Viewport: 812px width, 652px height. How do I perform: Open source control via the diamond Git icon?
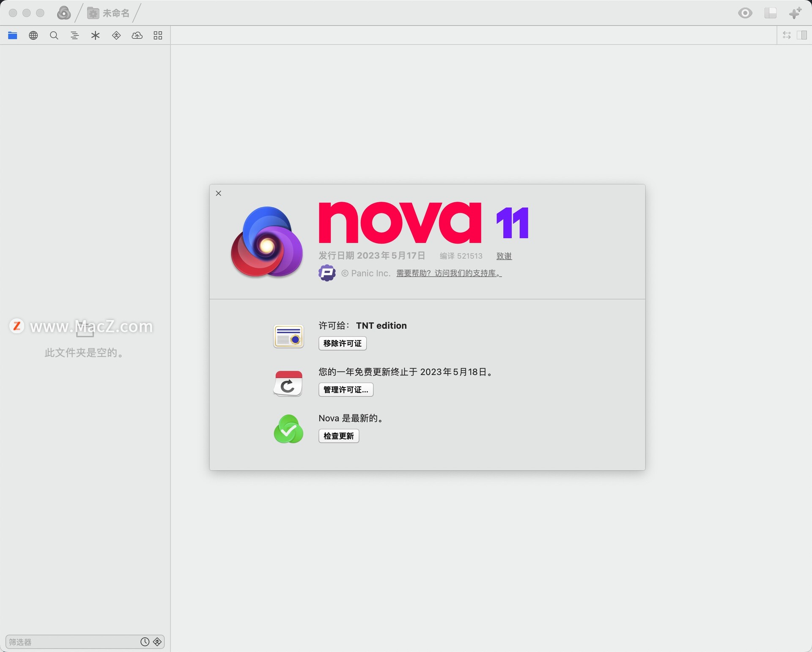coord(115,35)
